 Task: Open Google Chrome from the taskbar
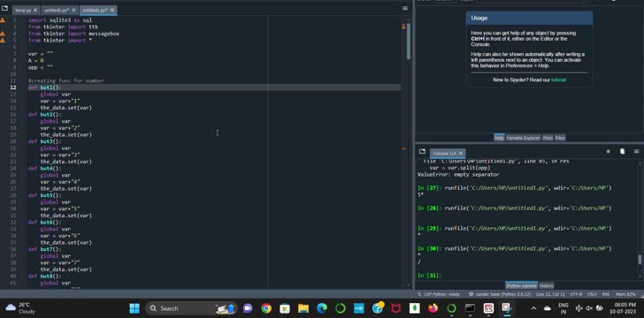tap(266, 308)
